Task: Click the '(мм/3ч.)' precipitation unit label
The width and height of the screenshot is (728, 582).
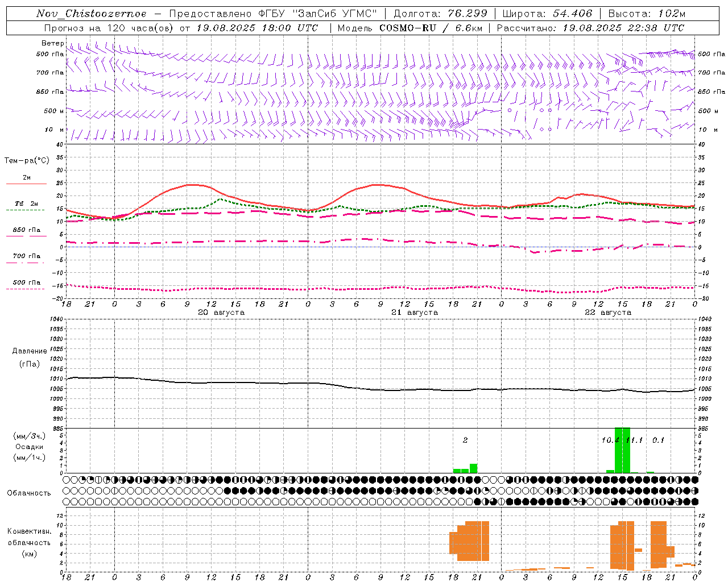Action: [x=30, y=436]
